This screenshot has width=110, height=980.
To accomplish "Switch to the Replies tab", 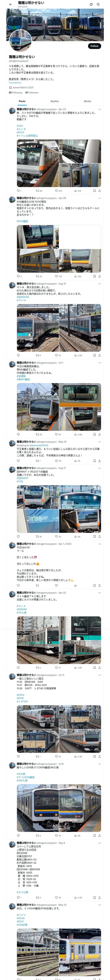I will (x=55, y=101).
